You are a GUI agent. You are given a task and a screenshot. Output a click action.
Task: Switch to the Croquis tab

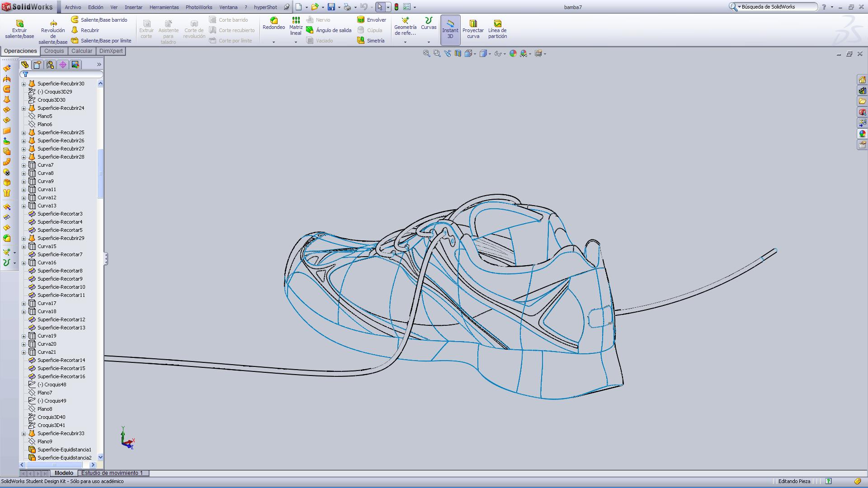coord(54,51)
